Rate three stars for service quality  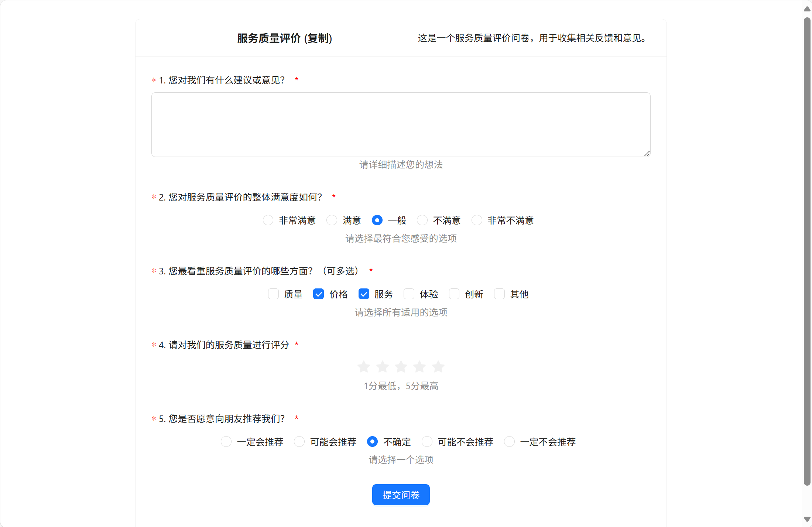click(401, 367)
